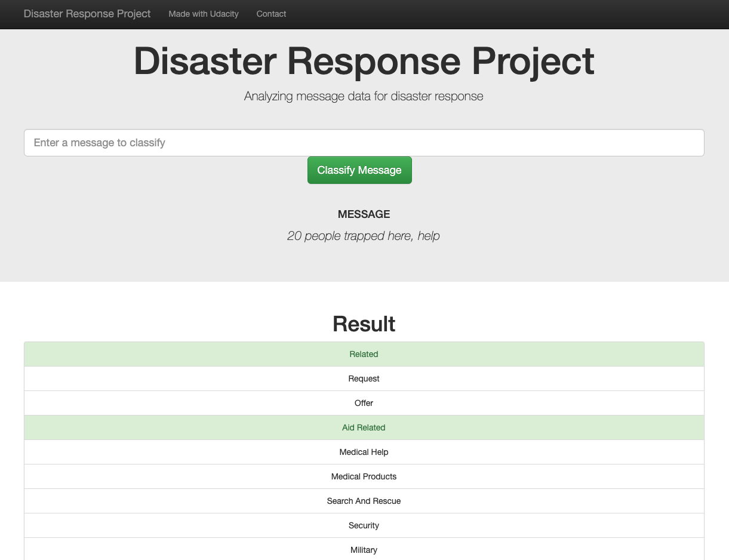Click the 'Analyzing message data' subtitle
The width and height of the screenshot is (729, 560).
click(x=364, y=96)
